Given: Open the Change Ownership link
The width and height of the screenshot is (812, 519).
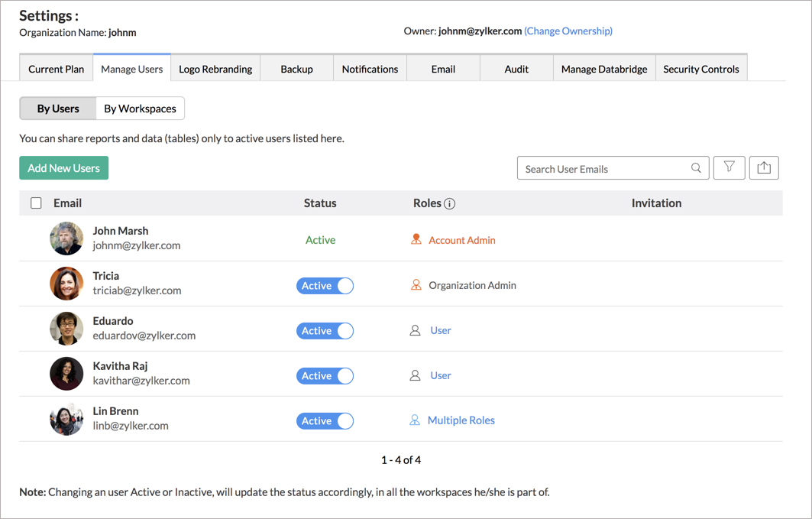Looking at the screenshot, I should pos(568,31).
